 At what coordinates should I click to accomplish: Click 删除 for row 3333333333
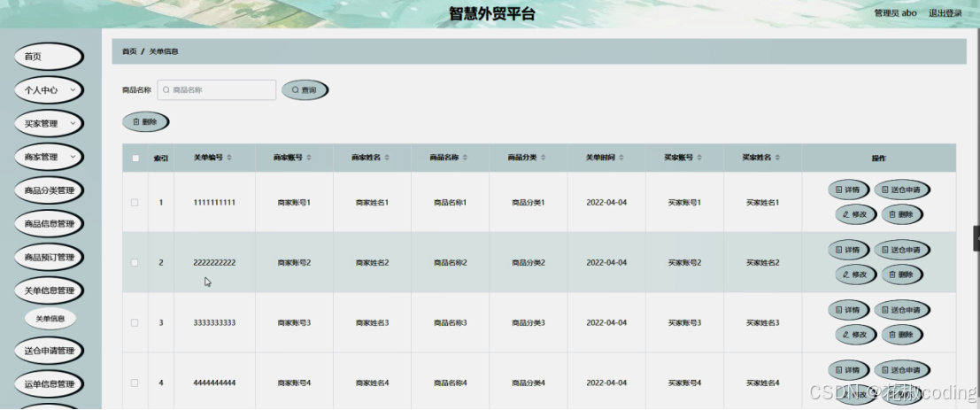[902, 335]
